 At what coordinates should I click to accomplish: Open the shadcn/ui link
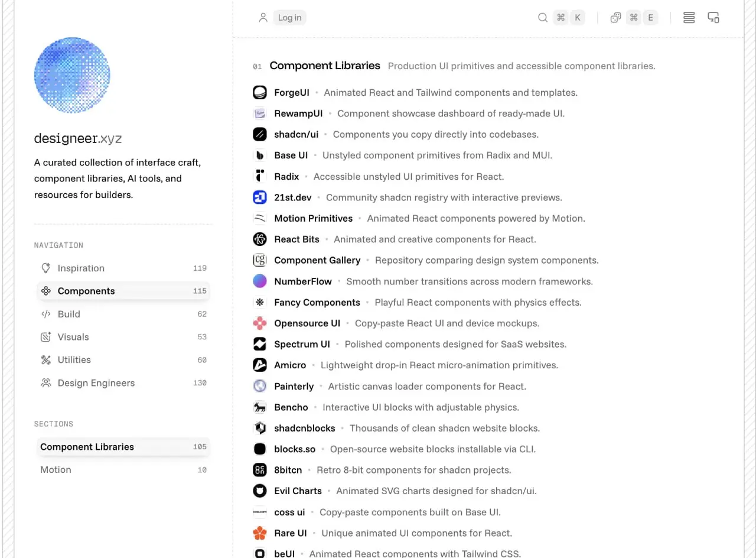(x=296, y=135)
